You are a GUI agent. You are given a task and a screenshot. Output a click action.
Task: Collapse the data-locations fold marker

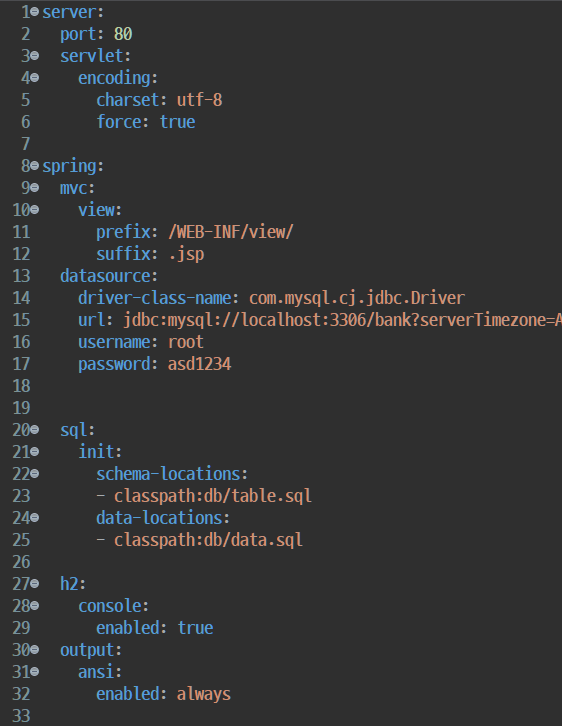[x=34, y=518]
